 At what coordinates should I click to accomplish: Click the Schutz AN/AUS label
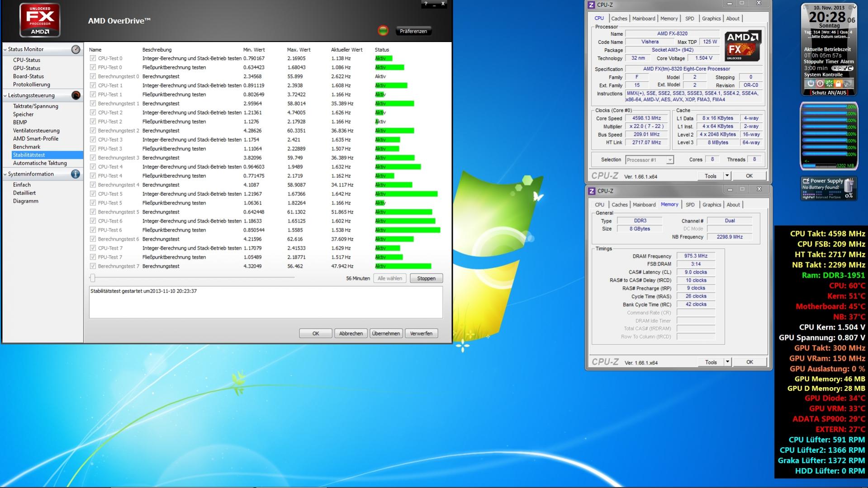coord(829,93)
